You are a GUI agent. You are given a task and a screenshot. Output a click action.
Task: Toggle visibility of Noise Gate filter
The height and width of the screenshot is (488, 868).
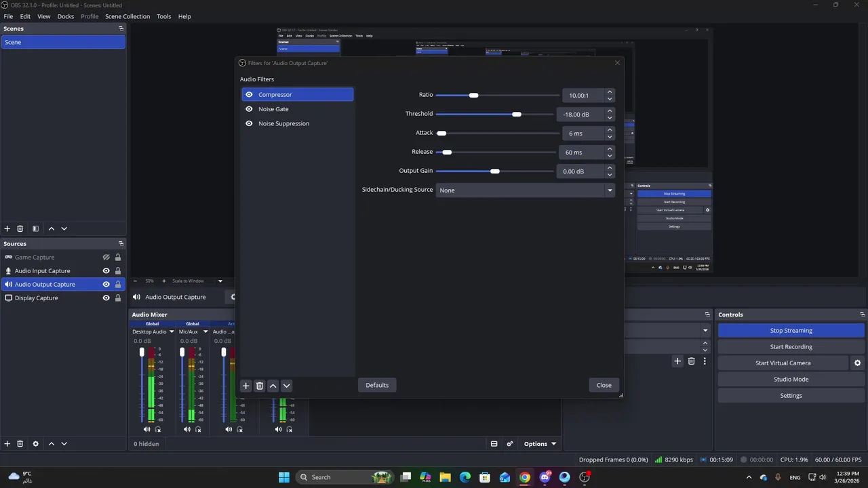(x=249, y=109)
